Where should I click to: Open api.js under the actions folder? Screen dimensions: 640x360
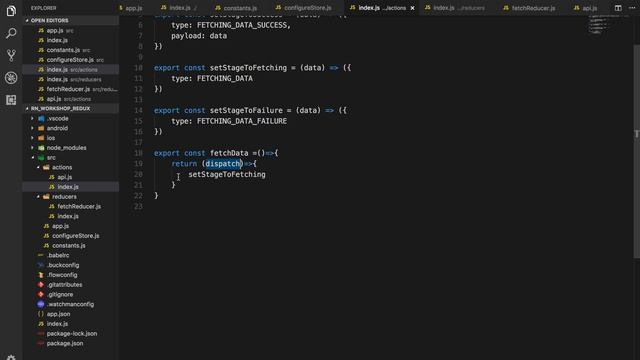[x=71, y=177]
